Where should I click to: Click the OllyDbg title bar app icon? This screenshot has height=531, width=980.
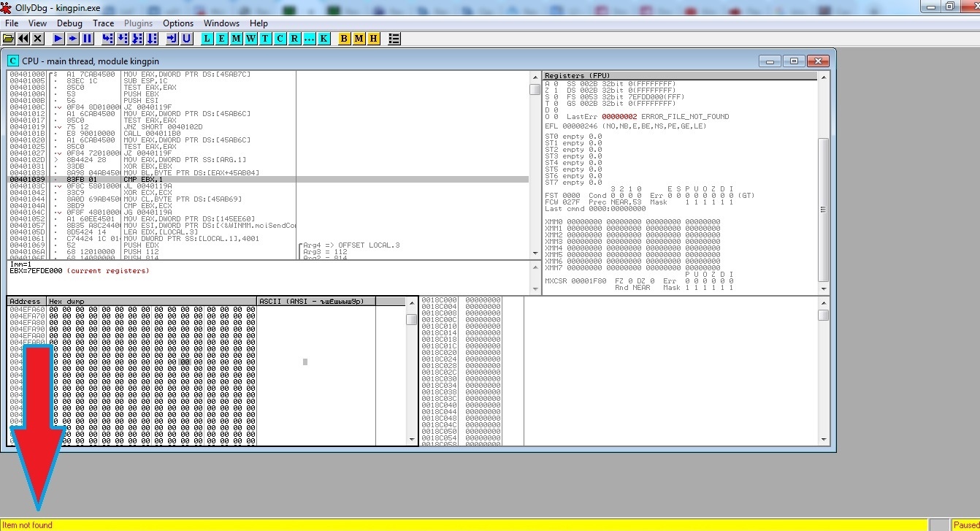[x=7, y=7]
